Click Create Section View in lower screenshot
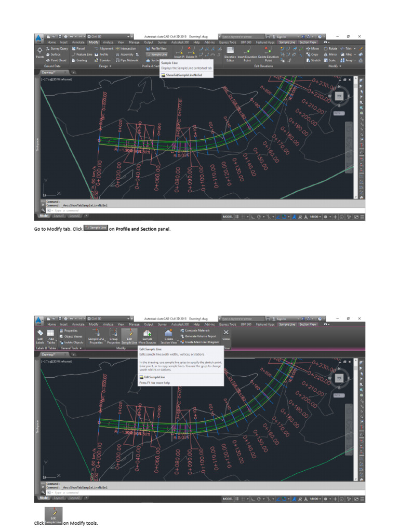 [169, 336]
